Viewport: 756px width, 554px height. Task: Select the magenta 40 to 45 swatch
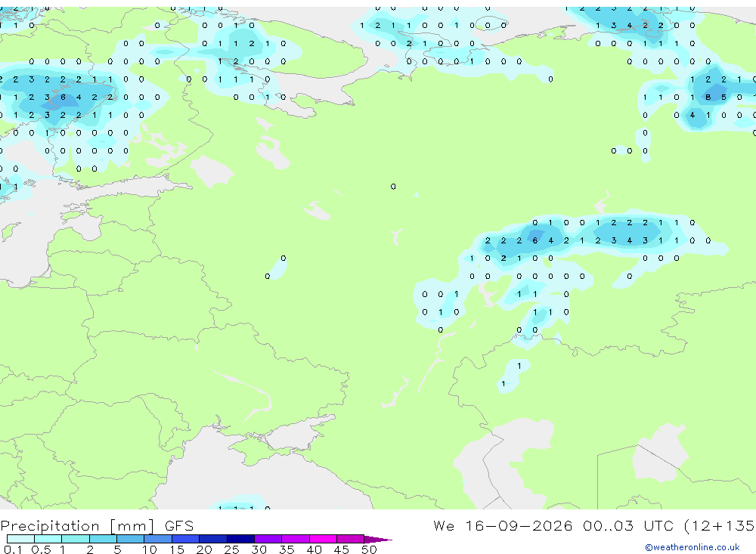coord(323,539)
